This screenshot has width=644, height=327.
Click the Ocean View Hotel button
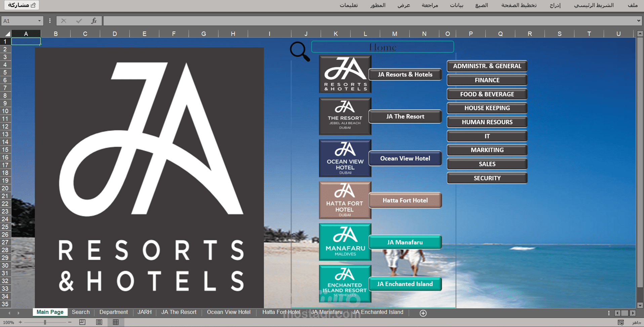[x=405, y=158]
